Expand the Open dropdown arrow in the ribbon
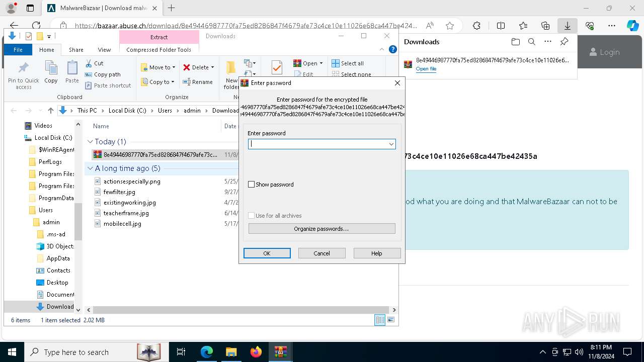 point(321,63)
